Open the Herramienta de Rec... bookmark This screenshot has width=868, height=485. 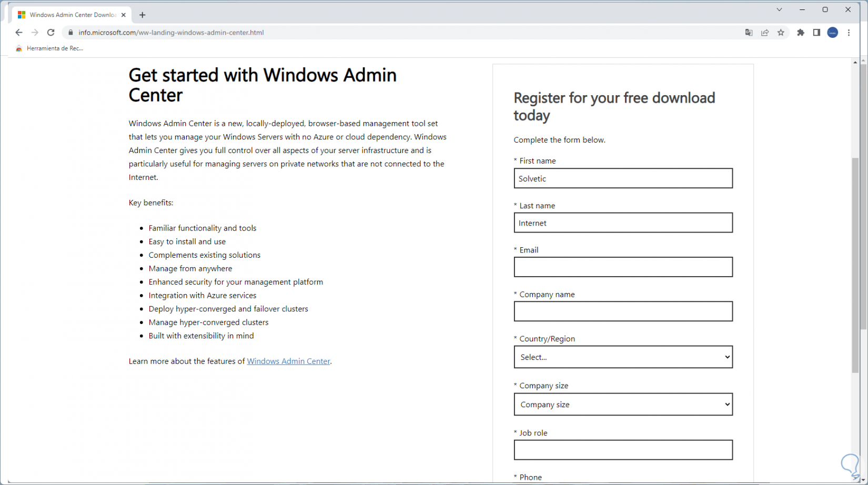click(50, 48)
